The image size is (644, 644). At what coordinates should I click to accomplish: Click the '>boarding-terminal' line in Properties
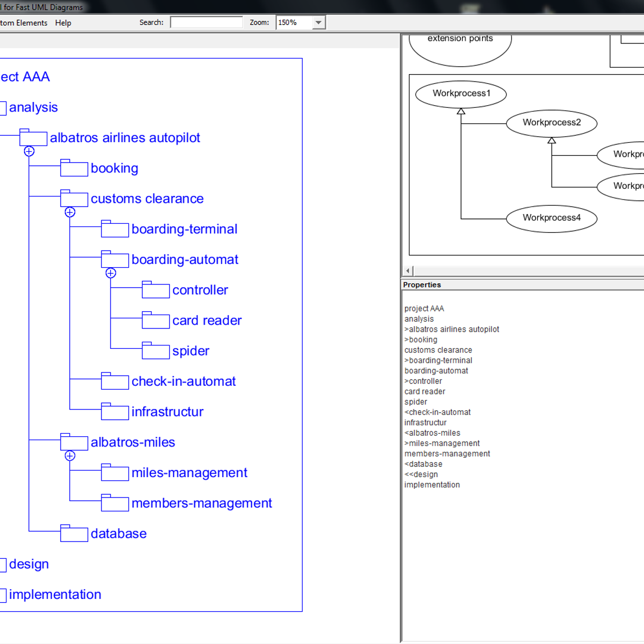[438, 361]
